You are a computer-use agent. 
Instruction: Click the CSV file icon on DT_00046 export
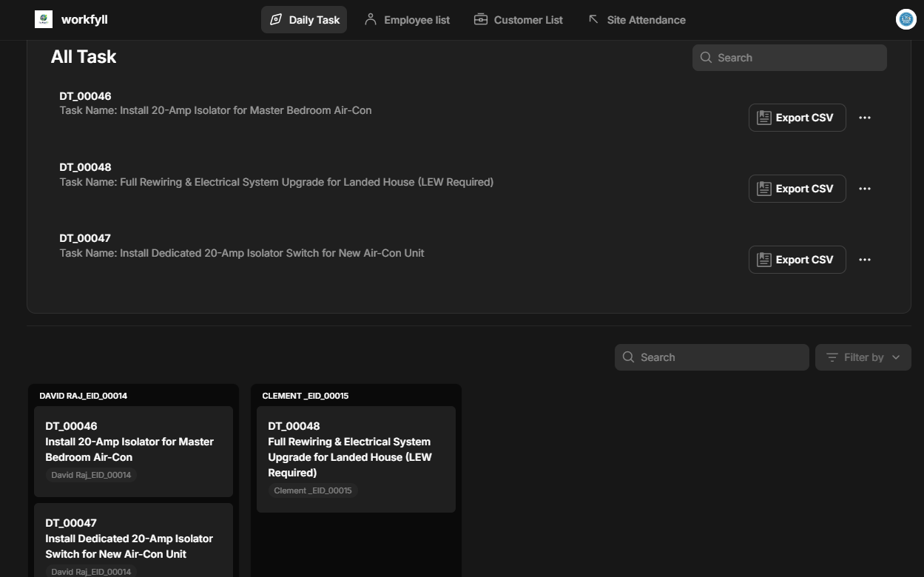click(x=763, y=117)
